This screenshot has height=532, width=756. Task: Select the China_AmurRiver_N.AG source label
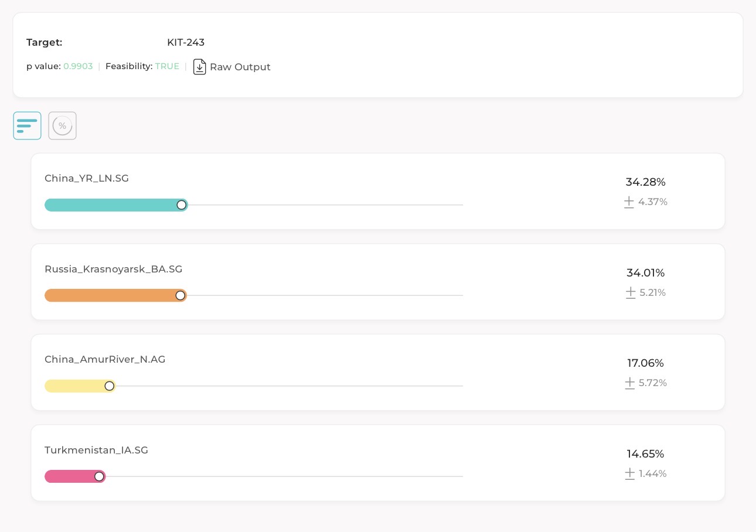[105, 359]
